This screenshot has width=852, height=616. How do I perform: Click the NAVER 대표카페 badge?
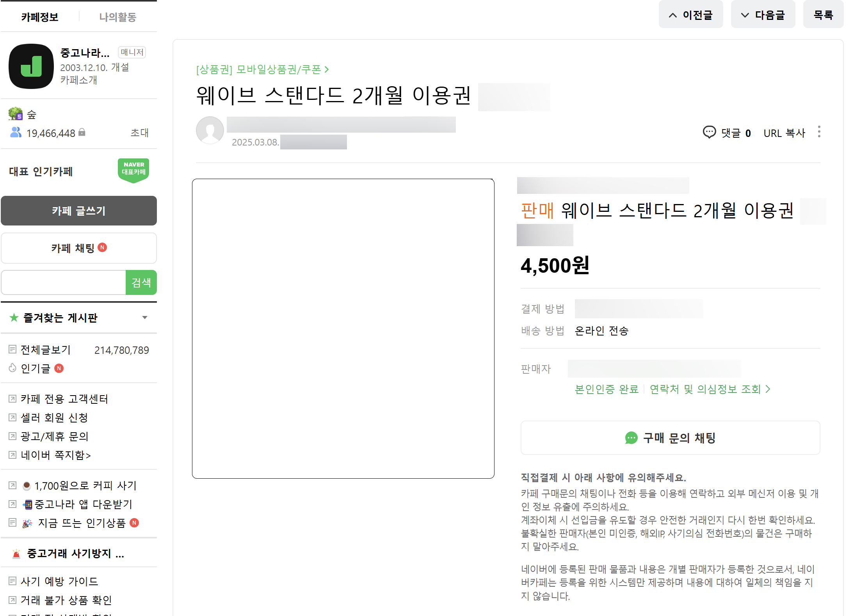tap(133, 170)
